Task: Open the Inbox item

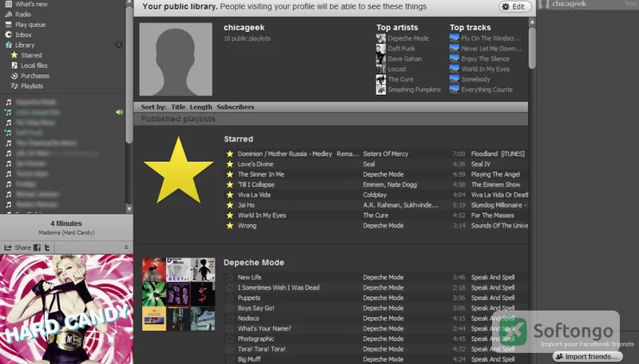Action: [23, 34]
